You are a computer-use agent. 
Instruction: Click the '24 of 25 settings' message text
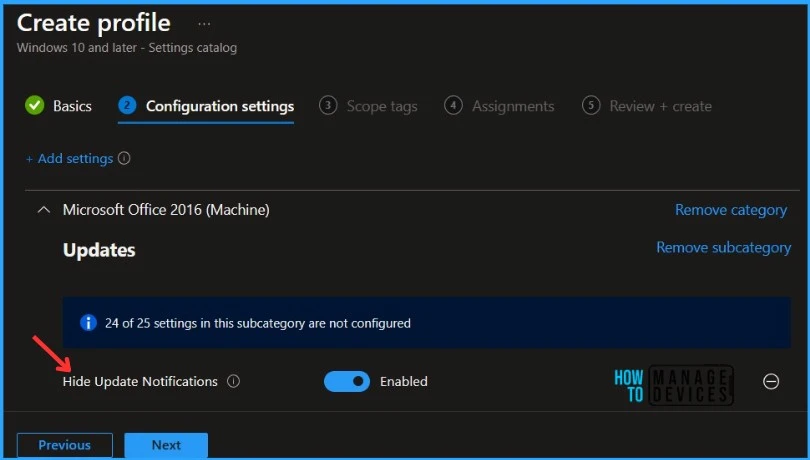[258, 324]
